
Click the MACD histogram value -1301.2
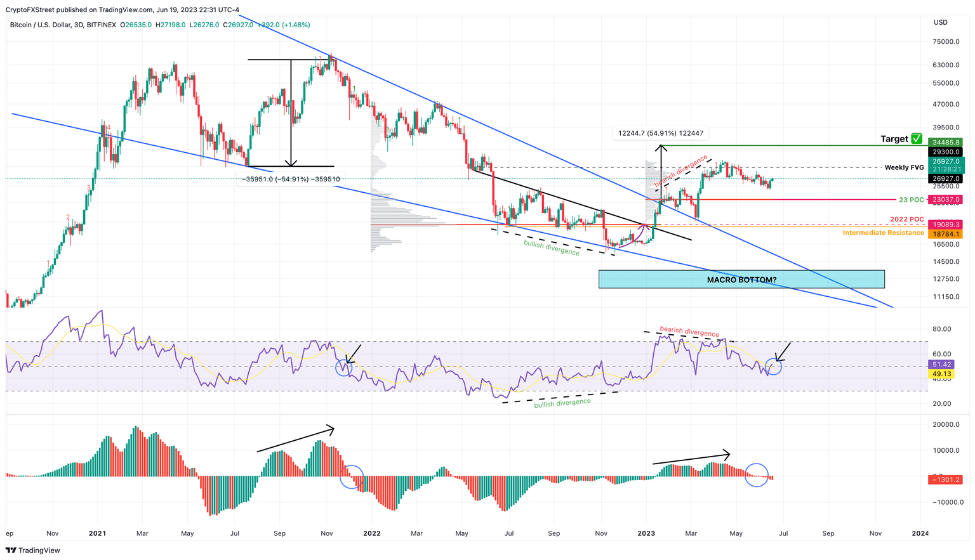(x=945, y=481)
